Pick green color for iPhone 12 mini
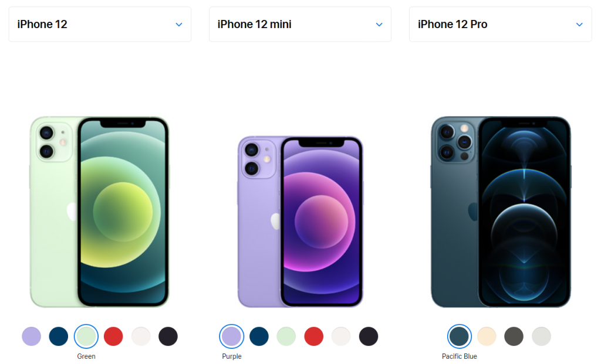 click(x=286, y=336)
